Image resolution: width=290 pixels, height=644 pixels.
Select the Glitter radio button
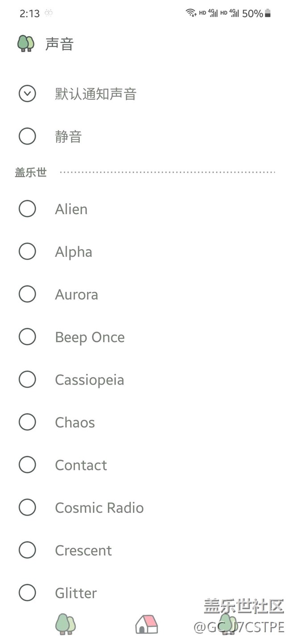point(27,593)
